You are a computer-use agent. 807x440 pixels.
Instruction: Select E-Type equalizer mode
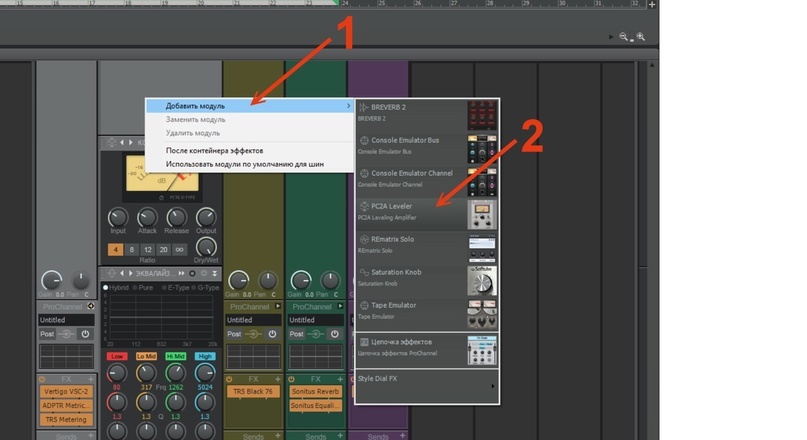[175, 288]
